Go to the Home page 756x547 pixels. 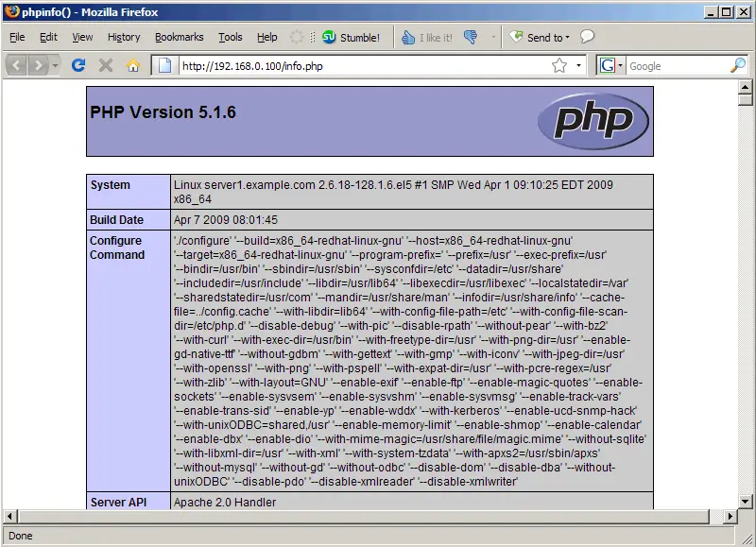133,65
